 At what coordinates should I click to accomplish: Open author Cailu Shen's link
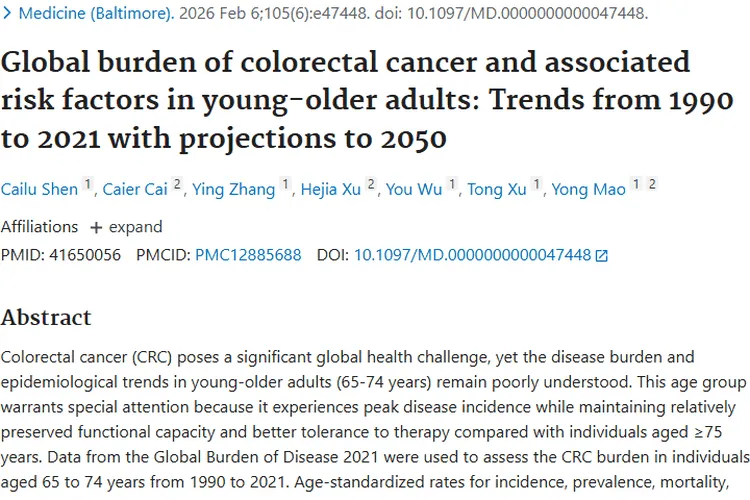[x=38, y=188]
